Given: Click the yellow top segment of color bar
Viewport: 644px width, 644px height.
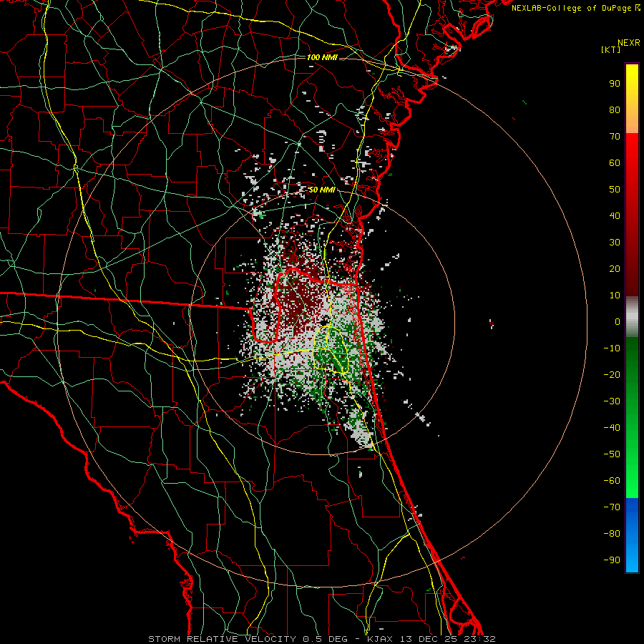Looking at the screenshot, I should coord(632,99).
